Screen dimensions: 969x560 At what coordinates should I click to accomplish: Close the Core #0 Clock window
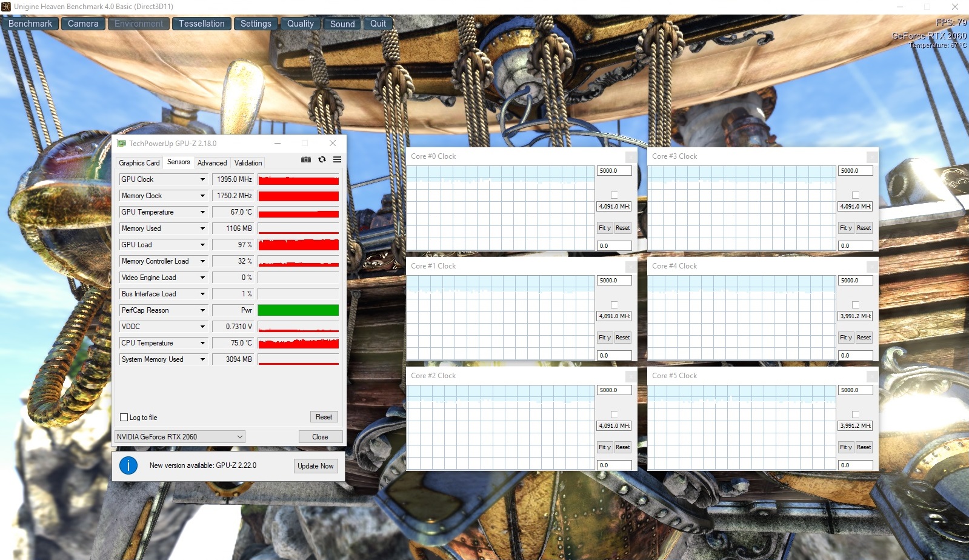(x=630, y=156)
